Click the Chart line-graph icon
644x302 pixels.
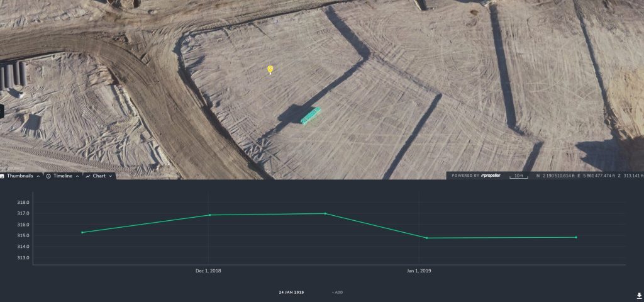tap(88, 176)
